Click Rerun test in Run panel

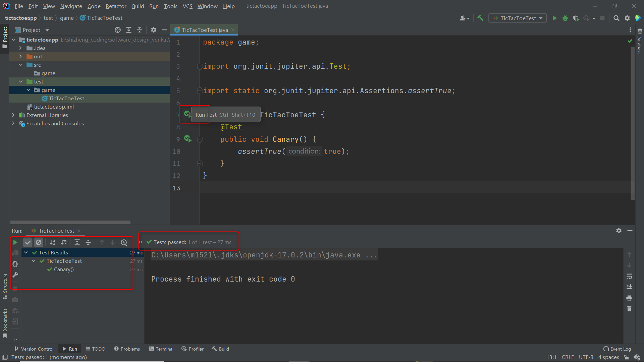pos(15,242)
